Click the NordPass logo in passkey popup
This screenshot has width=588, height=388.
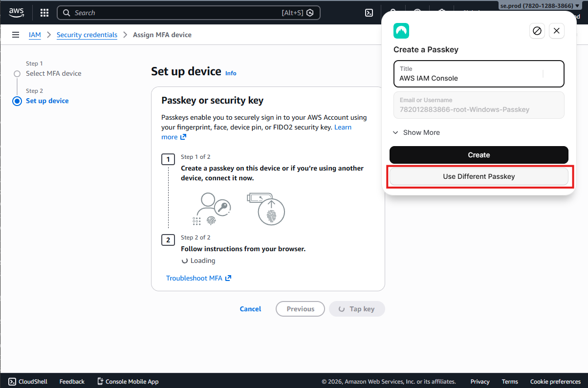(x=401, y=31)
